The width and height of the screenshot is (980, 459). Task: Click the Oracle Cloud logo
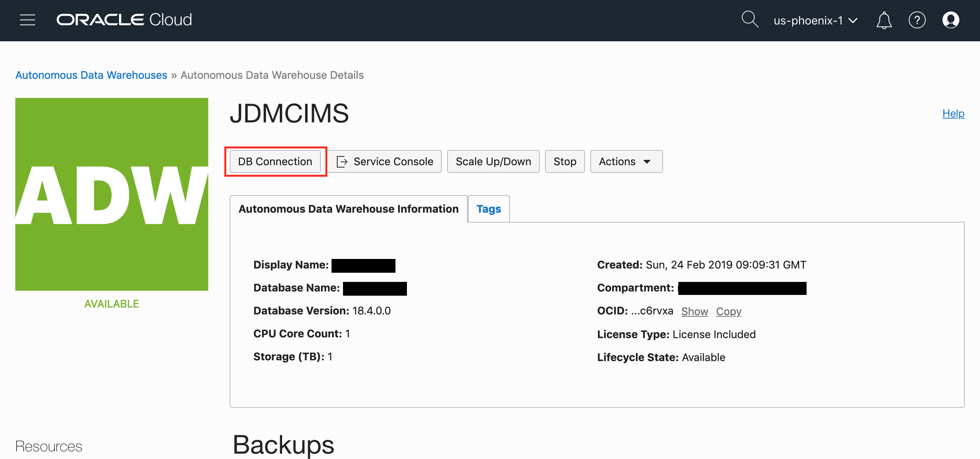click(x=124, y=20)
